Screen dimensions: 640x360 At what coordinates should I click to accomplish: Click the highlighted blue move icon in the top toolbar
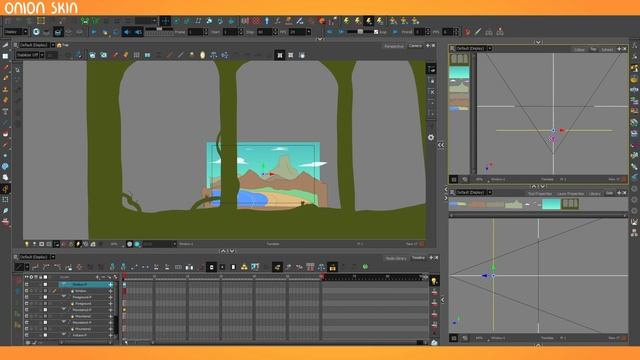click(x=165, y=21)
